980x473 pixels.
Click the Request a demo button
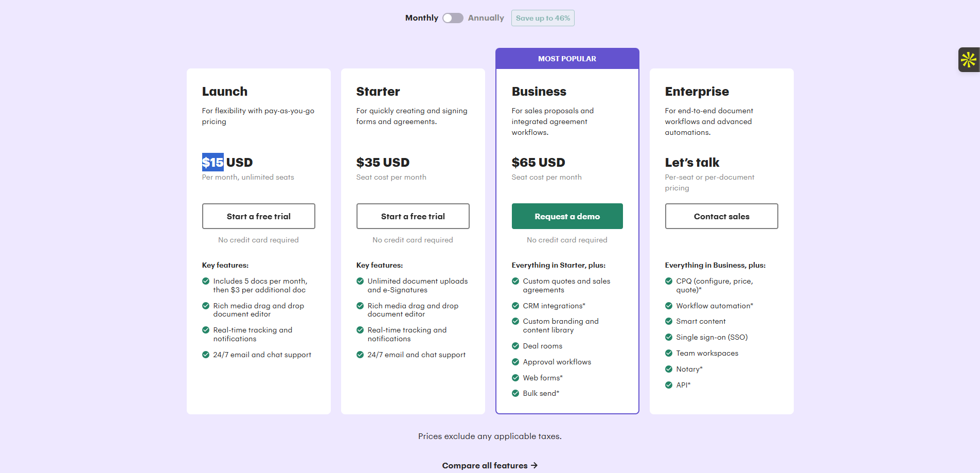(x=567, y=216)
